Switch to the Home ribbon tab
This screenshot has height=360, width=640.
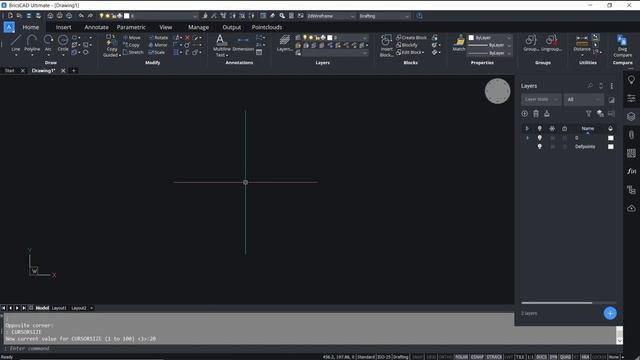[31, 27]
